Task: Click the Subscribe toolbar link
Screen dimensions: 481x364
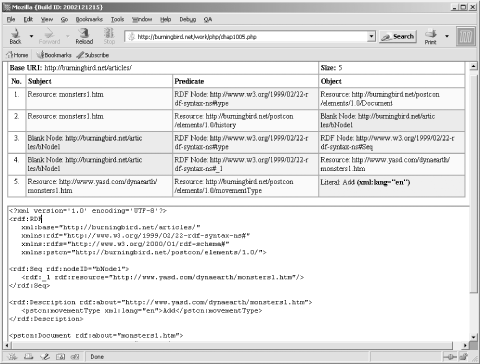Action: (93, 55)
